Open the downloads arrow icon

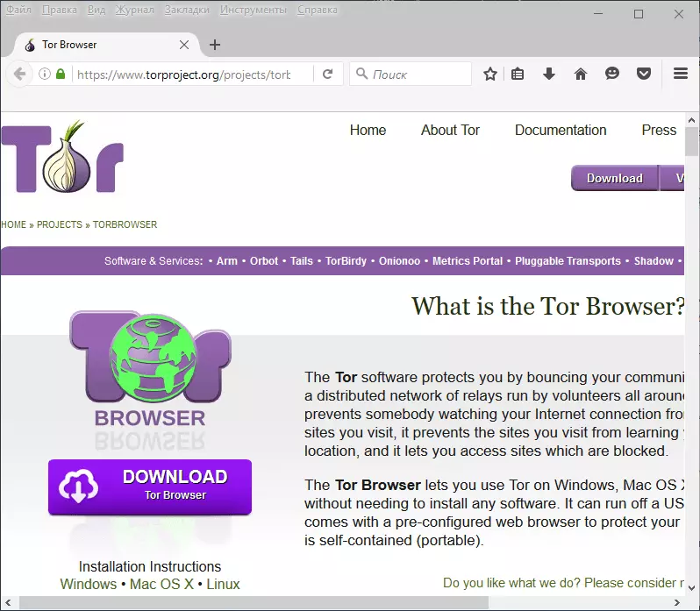tap(549, 75)
